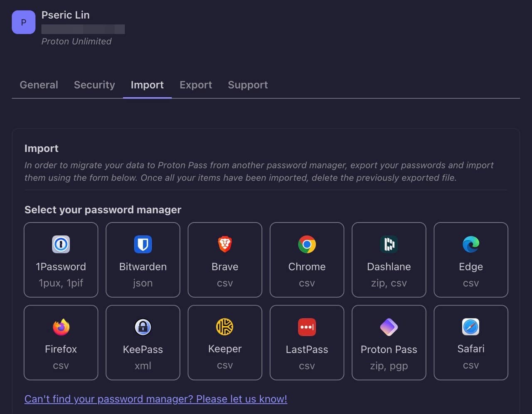Open the Security tab
Viewport: 532px width, 414px height.
94,85
